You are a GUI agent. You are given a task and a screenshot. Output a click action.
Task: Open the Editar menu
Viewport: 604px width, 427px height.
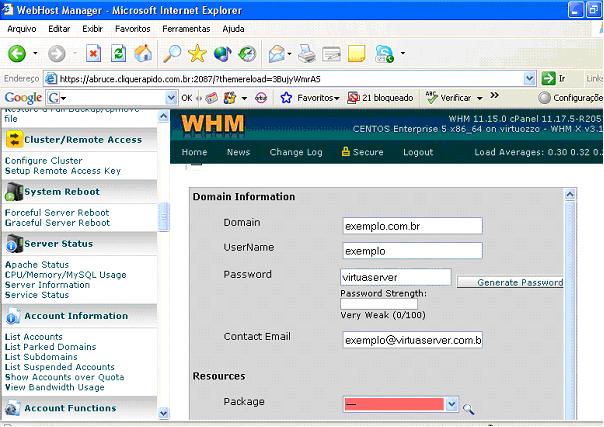tap(59, 29)
